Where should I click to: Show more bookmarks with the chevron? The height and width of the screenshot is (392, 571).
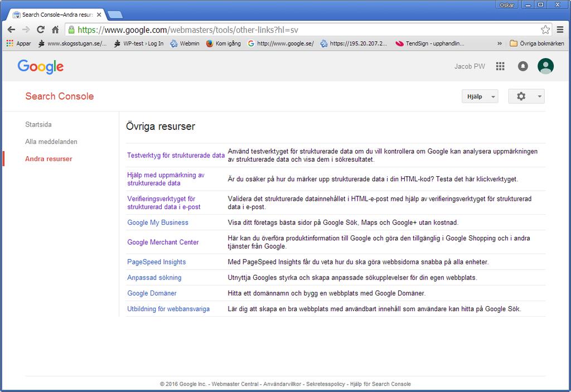click(x=500, y=43)
